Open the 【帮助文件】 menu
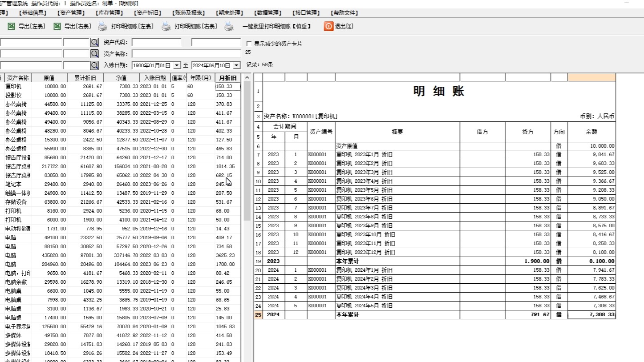Screen dimensions: 644x362 point(344,13)
